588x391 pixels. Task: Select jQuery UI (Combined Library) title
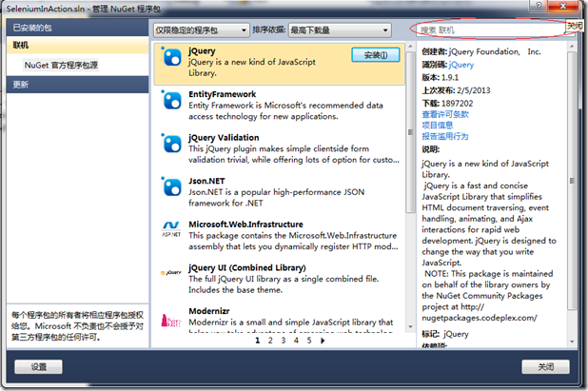point(247,267)
